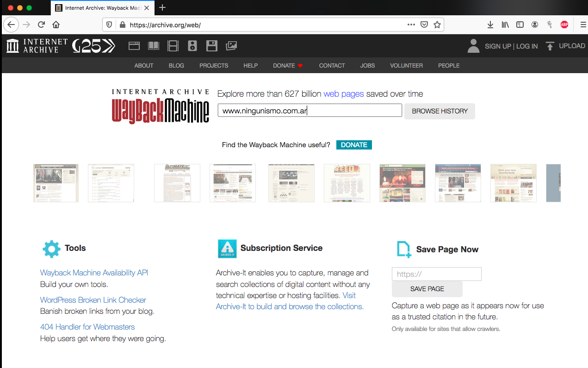588x368 pixels.
Task: Open Wayback Machine Availability API link
Action: [x=94, y=273]
